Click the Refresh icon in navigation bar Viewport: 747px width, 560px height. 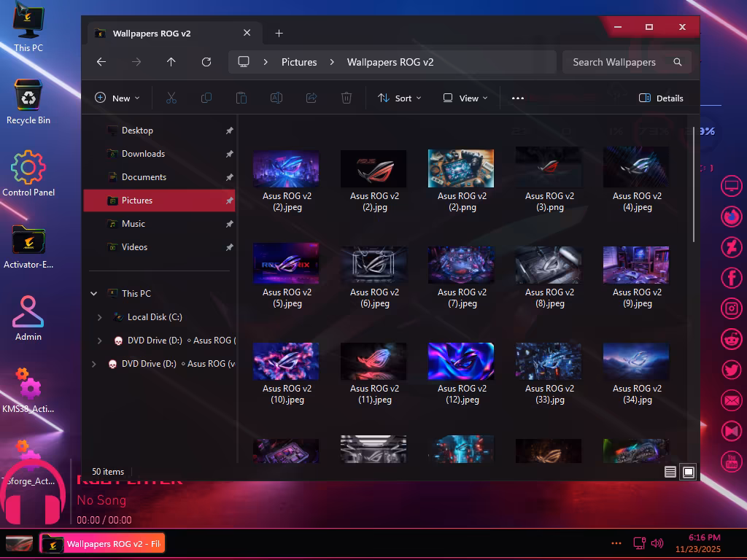coord(206,63)
